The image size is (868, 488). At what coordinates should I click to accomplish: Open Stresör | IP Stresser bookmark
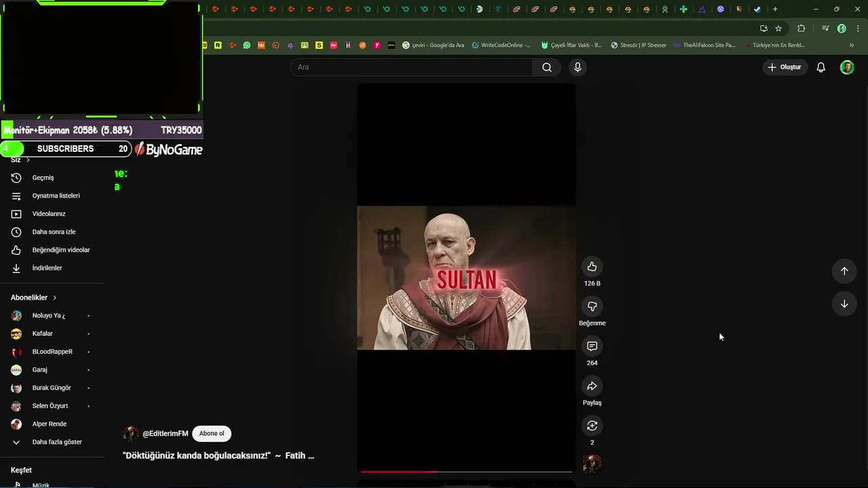click(x=638, y=45)
